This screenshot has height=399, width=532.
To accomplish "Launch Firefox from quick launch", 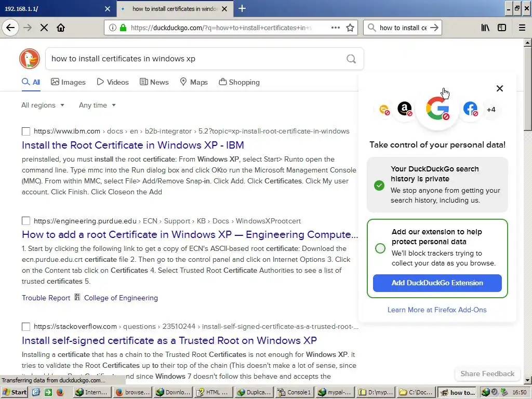I will coord(60,392).
